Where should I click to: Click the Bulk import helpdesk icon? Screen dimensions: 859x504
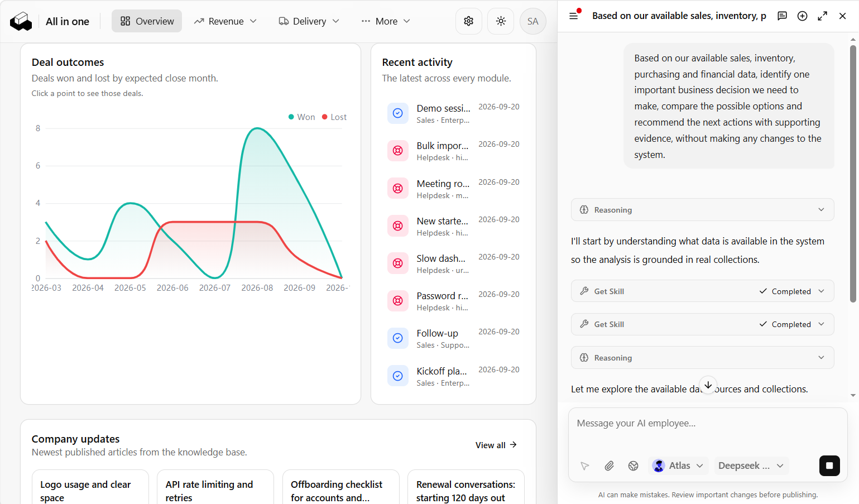point(397,151)
